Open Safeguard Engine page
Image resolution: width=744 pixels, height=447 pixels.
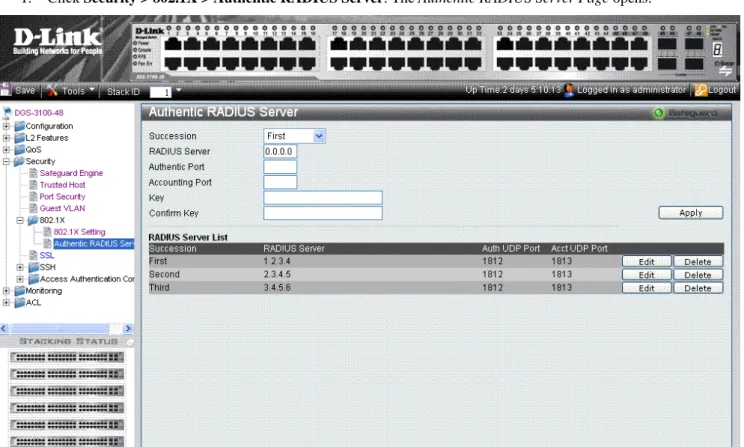[x=71, y=173]
